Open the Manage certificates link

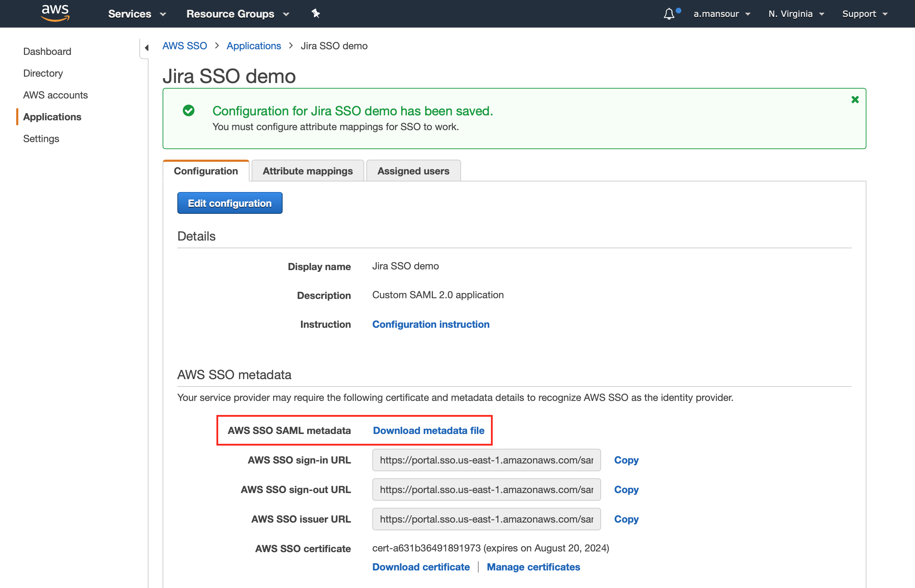click(x=533, y=567)
